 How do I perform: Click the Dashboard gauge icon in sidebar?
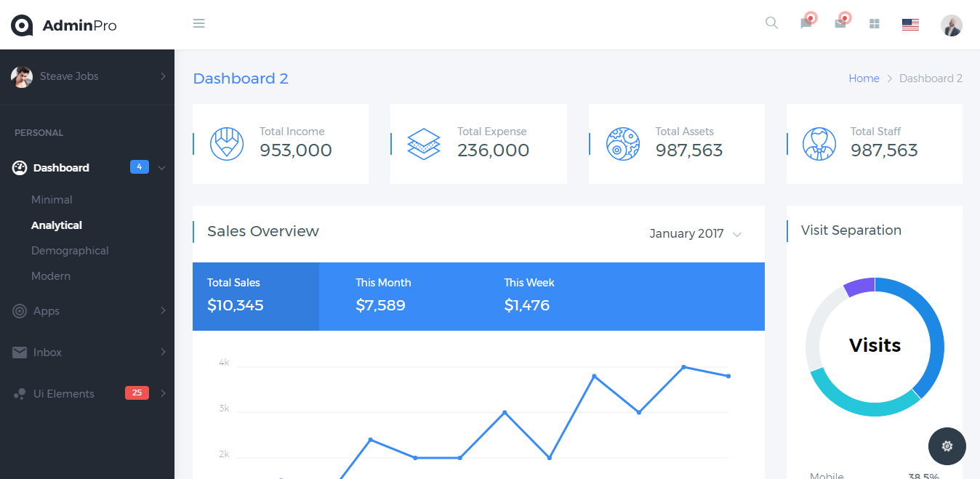(x=20, y=168)
